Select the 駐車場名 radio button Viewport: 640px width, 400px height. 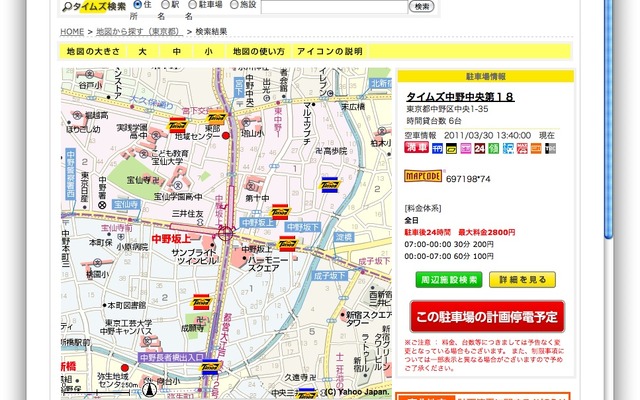click(x=192, y=4)
